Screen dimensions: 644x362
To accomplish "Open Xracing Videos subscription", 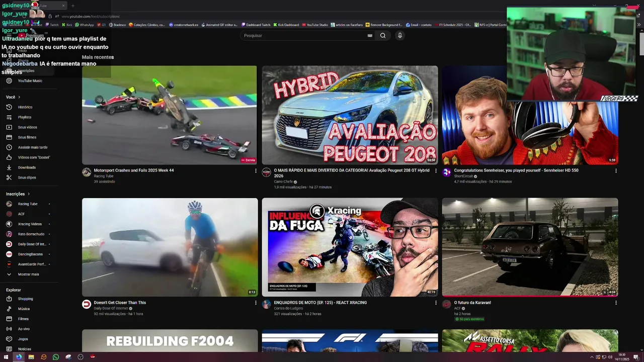I will pos(30,224).
